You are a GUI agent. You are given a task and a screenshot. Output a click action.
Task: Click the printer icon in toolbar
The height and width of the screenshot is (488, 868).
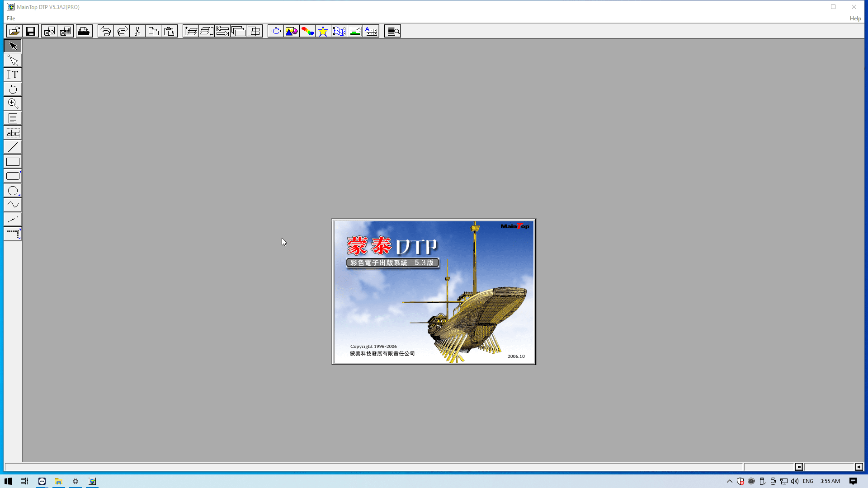(84, 31)
